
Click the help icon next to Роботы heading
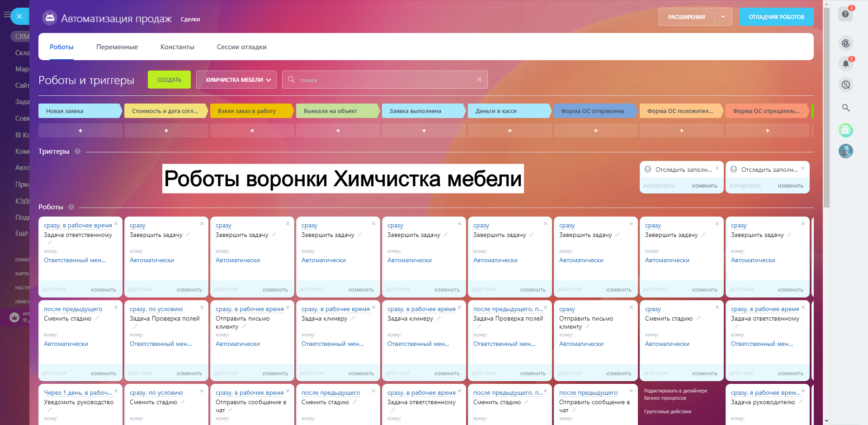[71, 207]
